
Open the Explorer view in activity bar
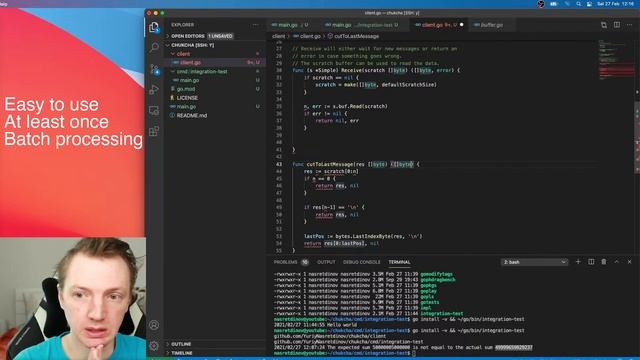tap(154, 27)
